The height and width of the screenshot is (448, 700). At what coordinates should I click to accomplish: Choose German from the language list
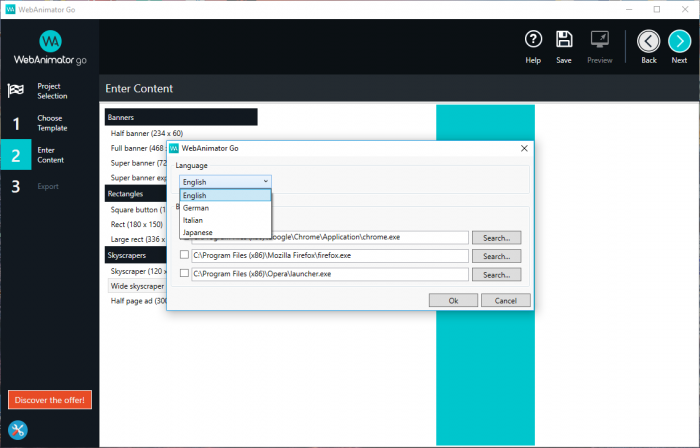click(196, 208)
